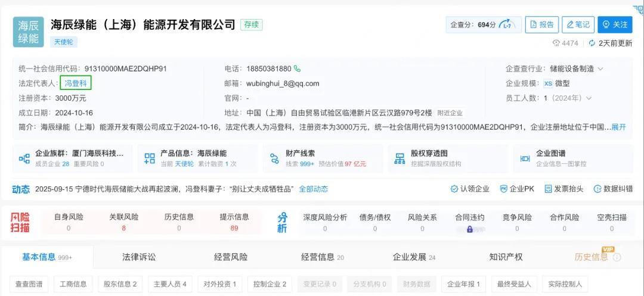Click the 天使轮 funding round tag
Viewport: 644px width, 296px height.
click(64, 42)
